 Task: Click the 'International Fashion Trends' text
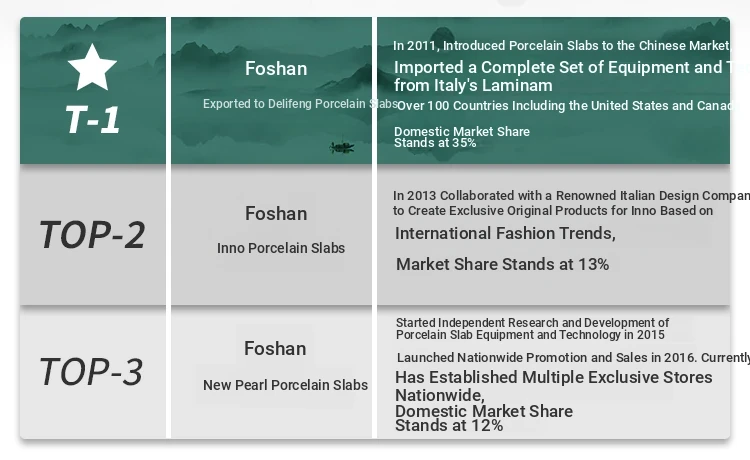coord(505,234)
